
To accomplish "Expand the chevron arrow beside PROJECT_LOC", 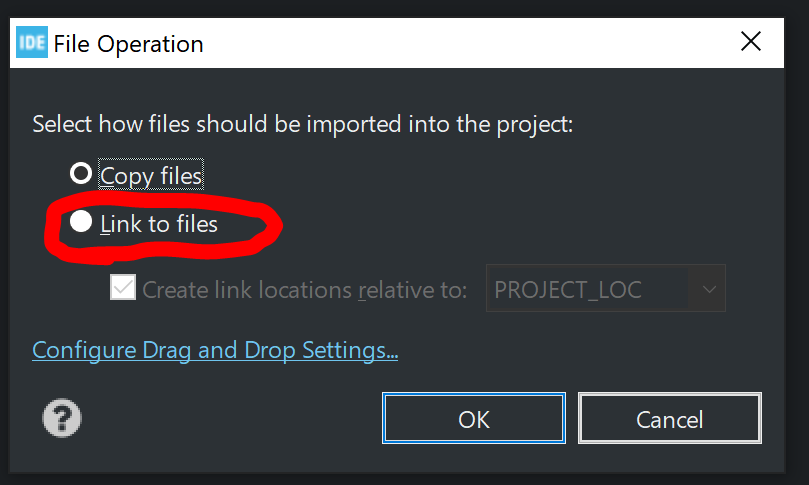I will click(x=709, y=289).
